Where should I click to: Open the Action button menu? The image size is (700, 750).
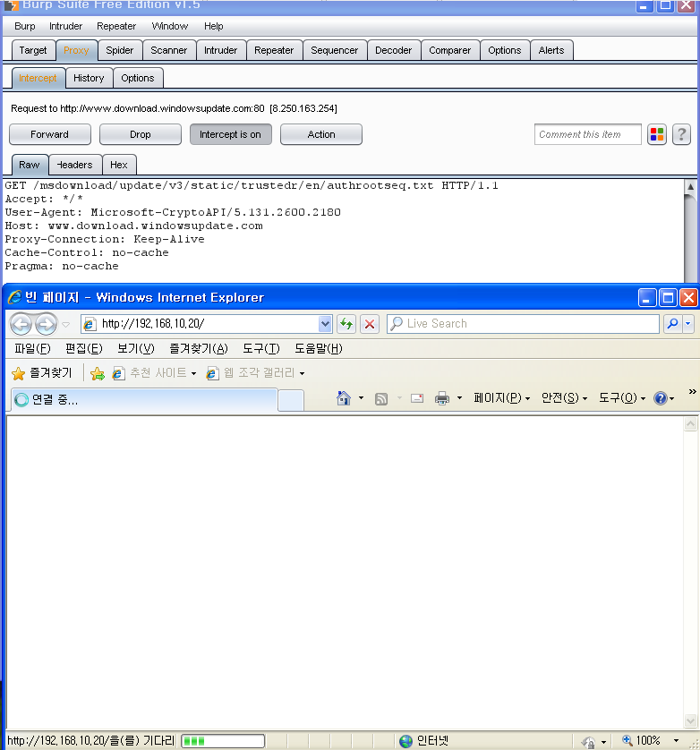coord(321,134)
